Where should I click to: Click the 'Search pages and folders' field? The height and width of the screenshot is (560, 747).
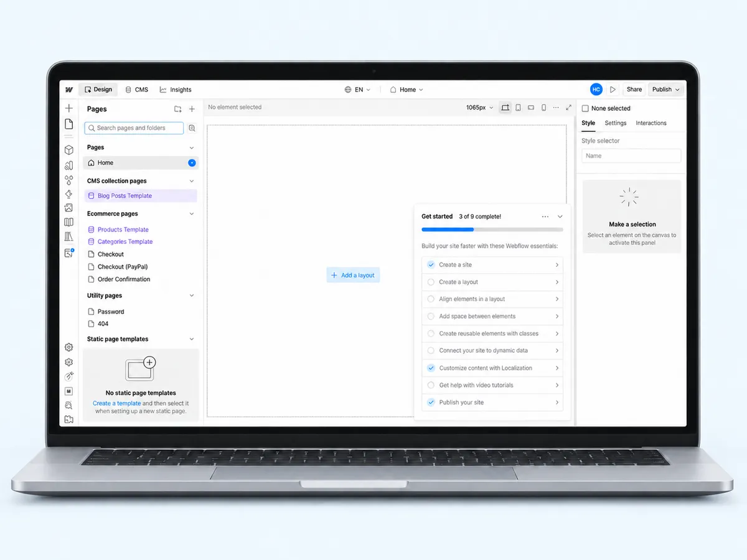[134, 128]
